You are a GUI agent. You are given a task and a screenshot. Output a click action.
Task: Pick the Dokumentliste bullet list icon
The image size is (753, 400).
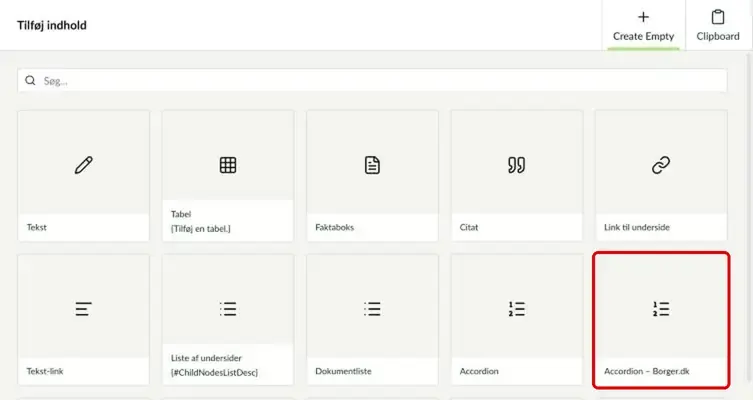tap(372, 309)
